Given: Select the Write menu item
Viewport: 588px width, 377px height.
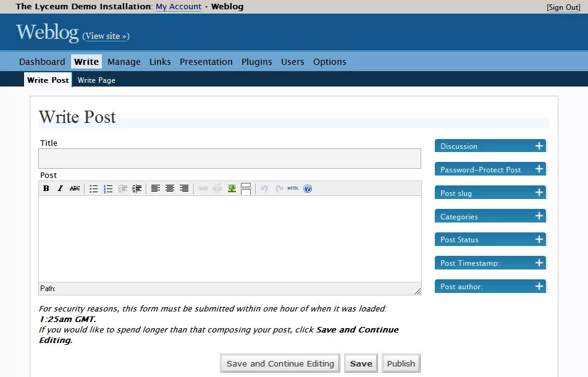Looking at the screenshot, I should pos(86,62).
